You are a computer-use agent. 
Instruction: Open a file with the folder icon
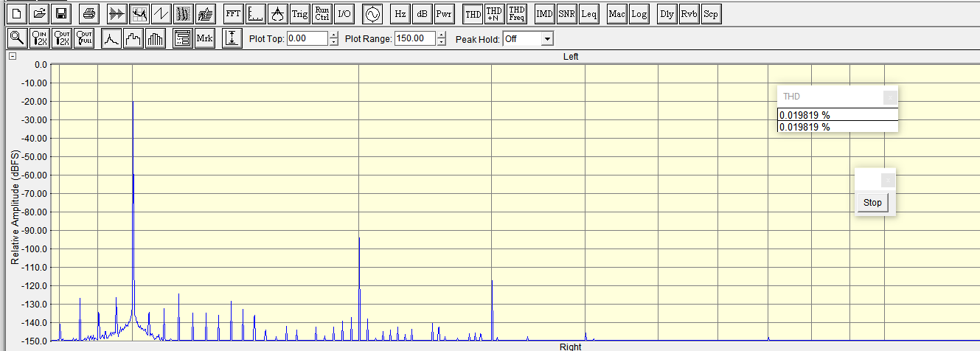[x=39, y=13]
